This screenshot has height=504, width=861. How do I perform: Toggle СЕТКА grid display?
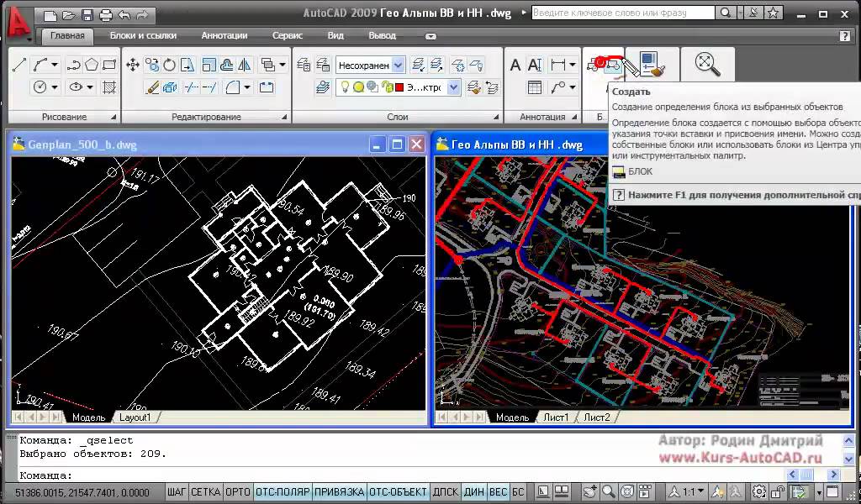click(205, 492)
